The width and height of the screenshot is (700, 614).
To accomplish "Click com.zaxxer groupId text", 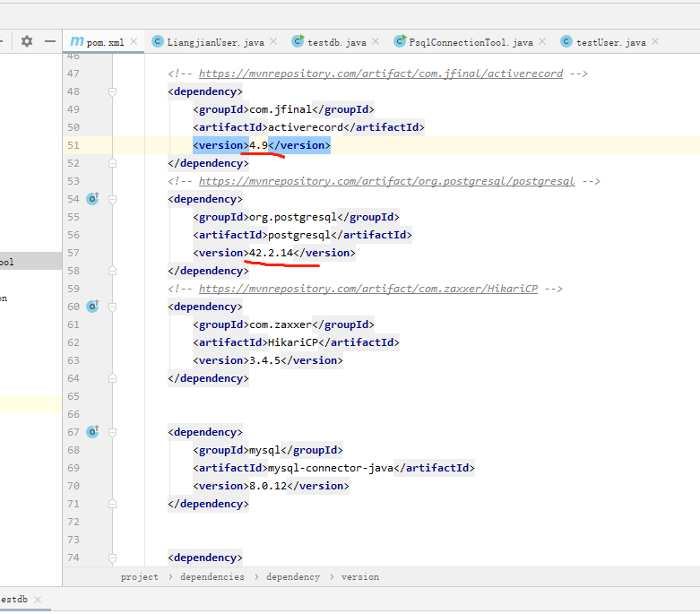I will click(x=281, y=324).
